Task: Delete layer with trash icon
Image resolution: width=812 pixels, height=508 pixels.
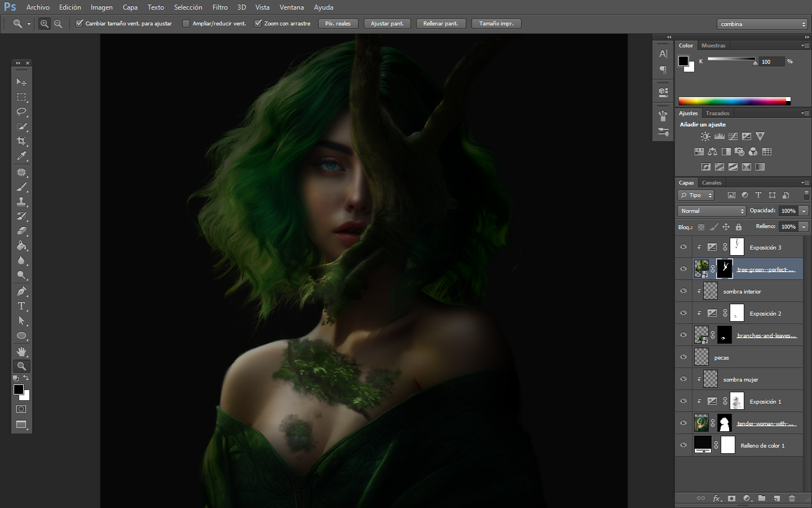Action: (x=792, y=498)
